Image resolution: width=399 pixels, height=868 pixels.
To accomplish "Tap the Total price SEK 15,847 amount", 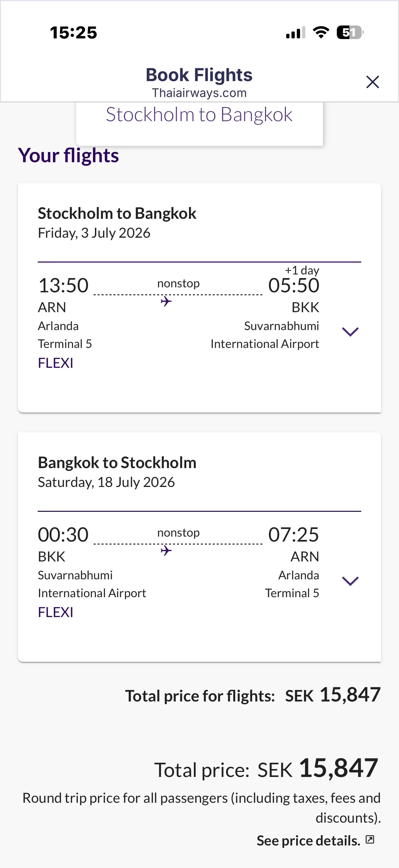I will click(338, 769).
